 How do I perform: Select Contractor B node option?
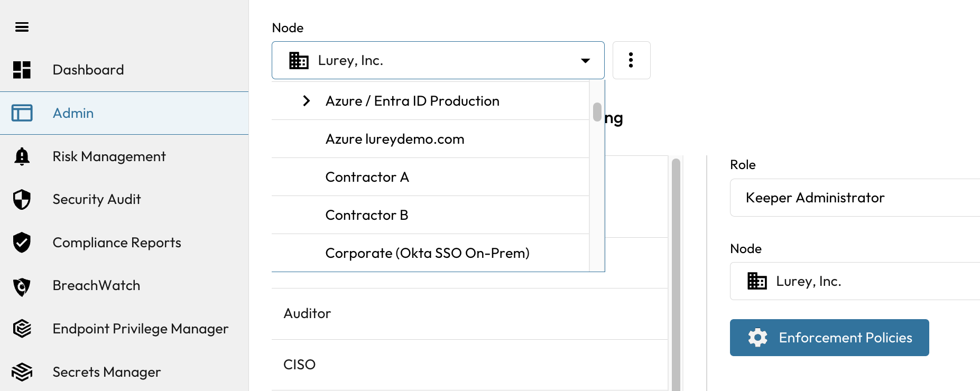[366, 215]
